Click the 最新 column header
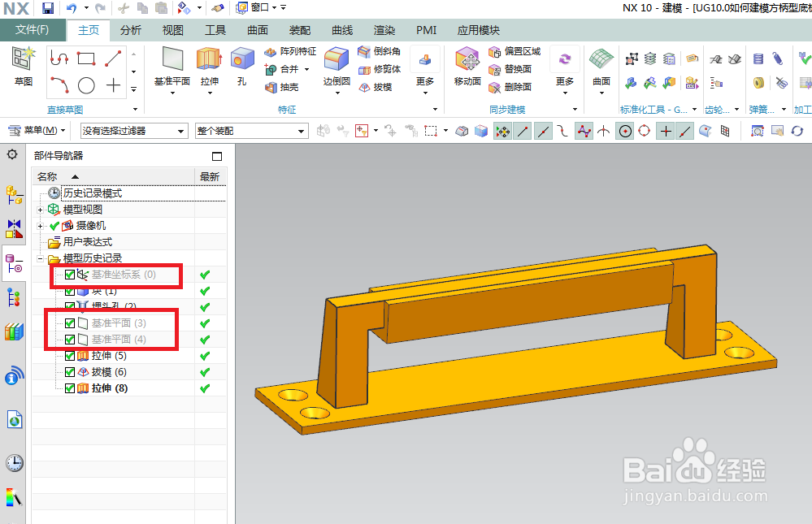This screenshot has width=812, height=524. (210, 176)
